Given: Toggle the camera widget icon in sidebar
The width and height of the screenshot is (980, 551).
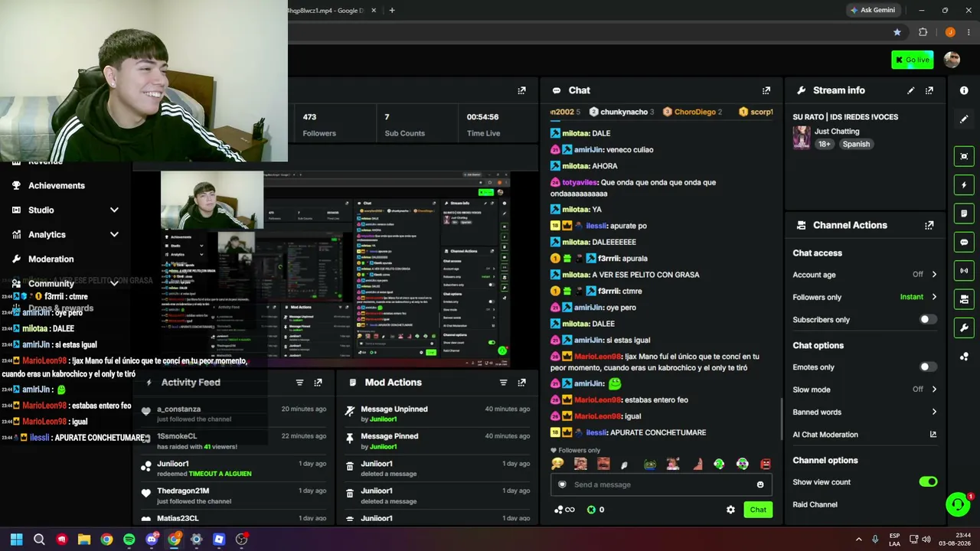Looking at the screenshot, I should 964,299.
